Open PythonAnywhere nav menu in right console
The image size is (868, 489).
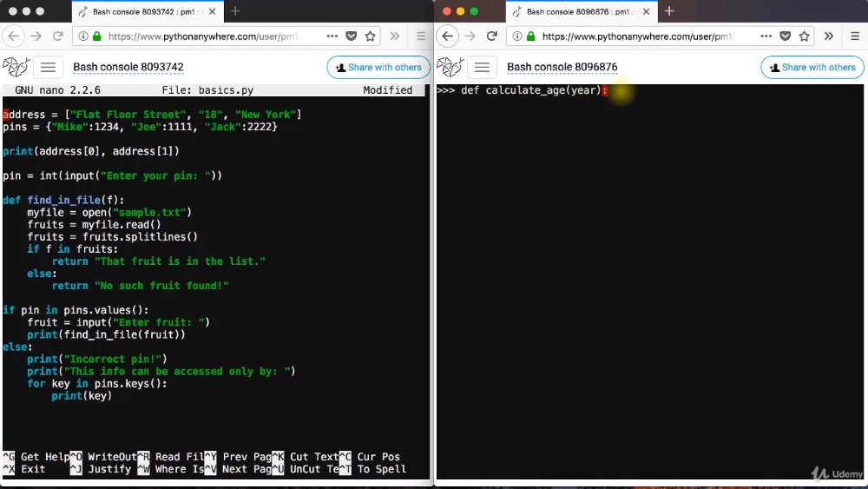pos(482,67)
